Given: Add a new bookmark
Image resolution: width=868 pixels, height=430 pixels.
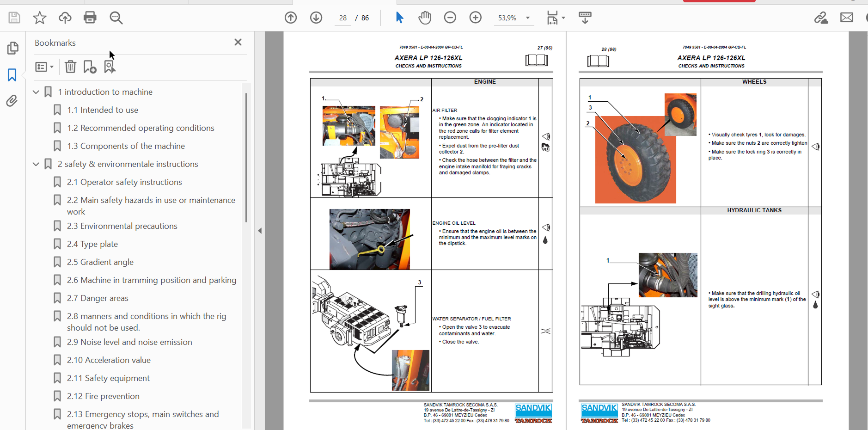Looking at the screenshot, I should coord(90,67).
